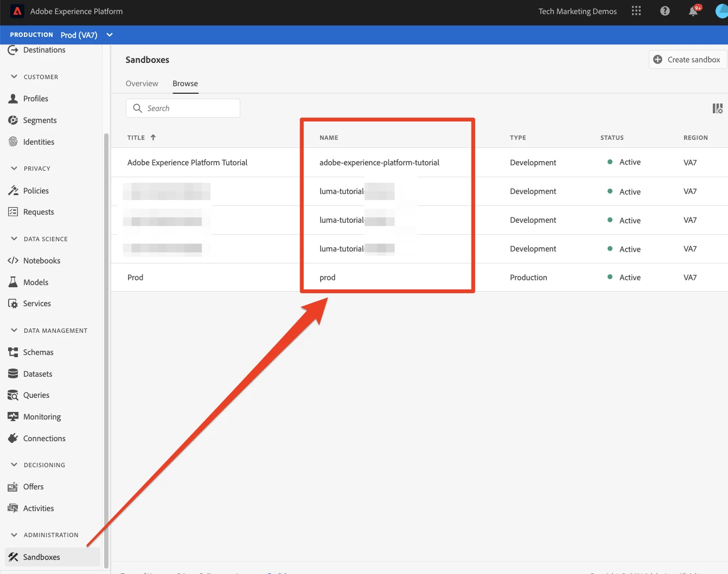Click the Create sandbox button
The image size is (728, 574).
pos(688,60)
